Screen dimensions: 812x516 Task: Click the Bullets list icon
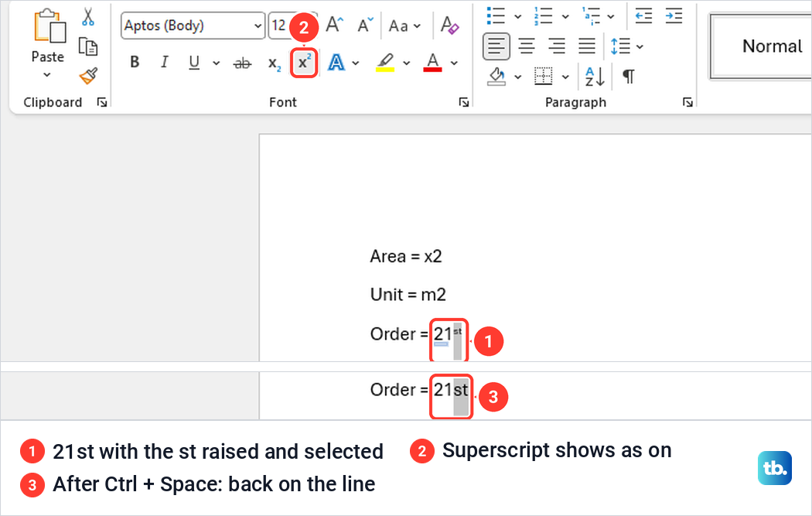[496, 15]
